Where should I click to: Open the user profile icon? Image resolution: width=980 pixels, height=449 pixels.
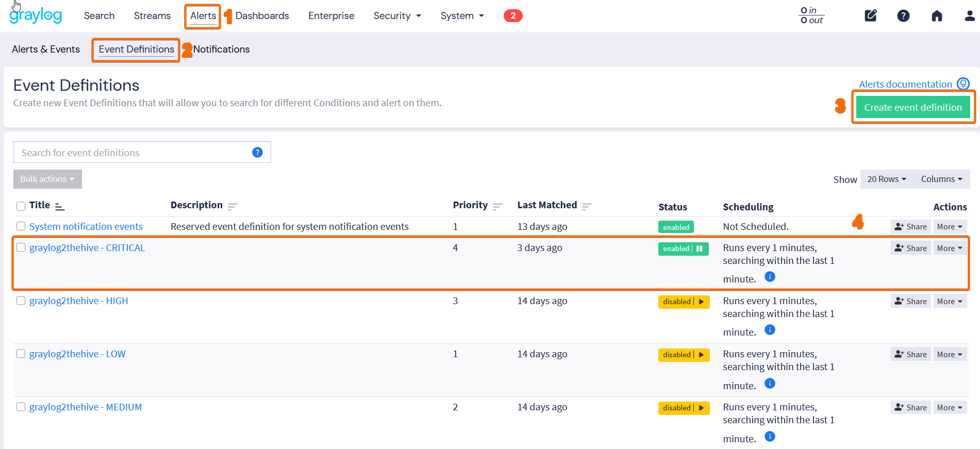pyautogui.click(x=970, y=15)
